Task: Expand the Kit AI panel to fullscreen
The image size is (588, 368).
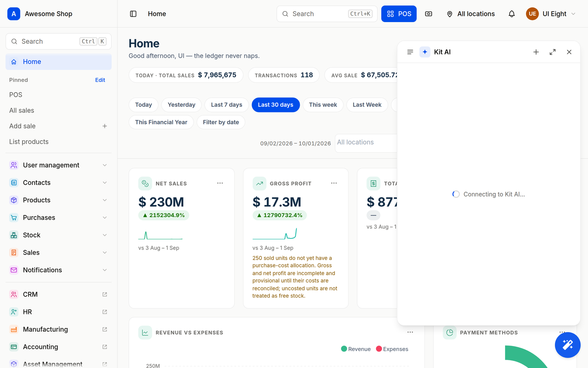Action: [x=552, y=52]
